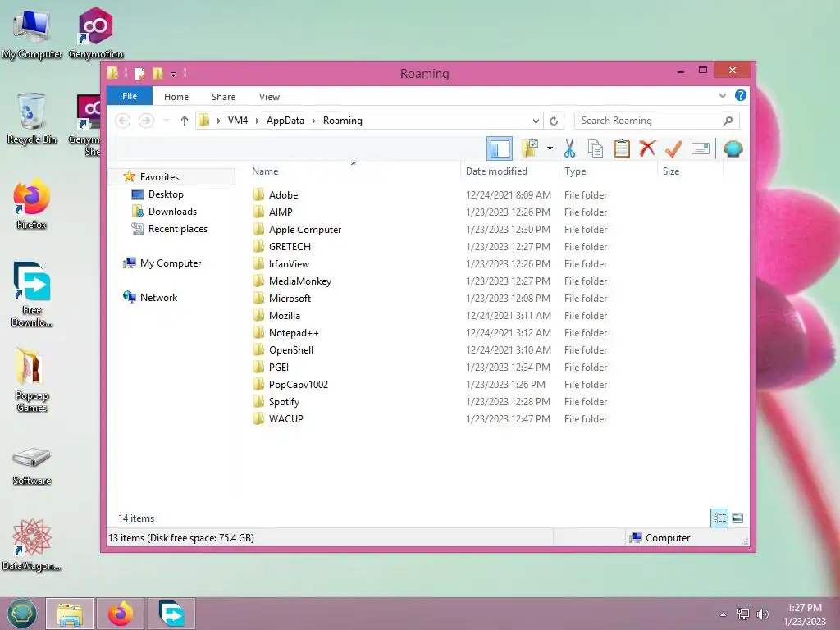Click the Help question mark icon
This screenshot has width=840, height=630.
point(741,95)
